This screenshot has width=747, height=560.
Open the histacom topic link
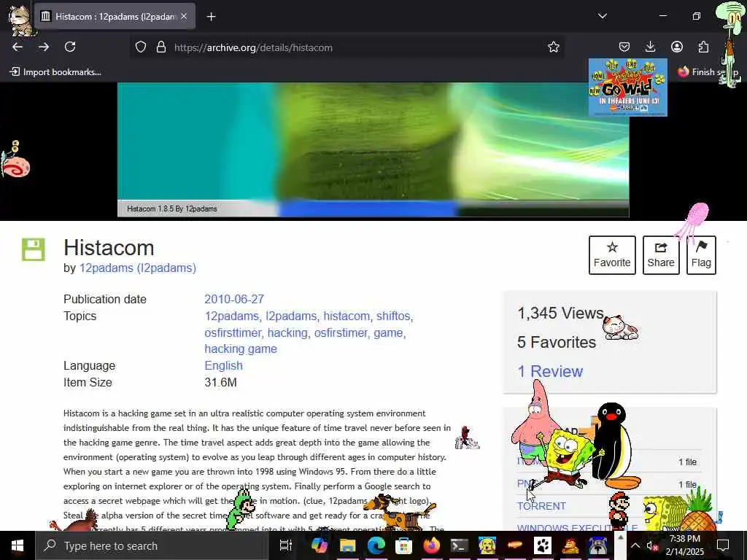[x=347, y=316]
